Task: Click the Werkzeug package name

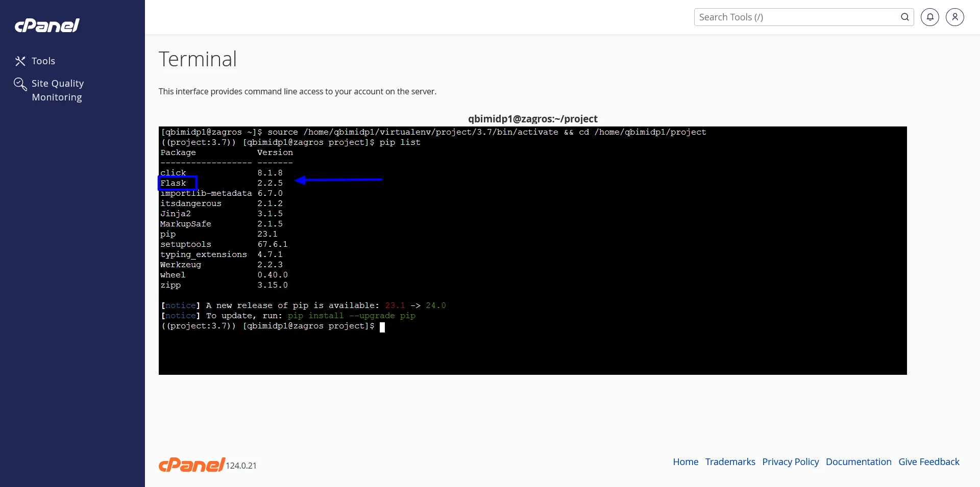Action: coord(181,265)
